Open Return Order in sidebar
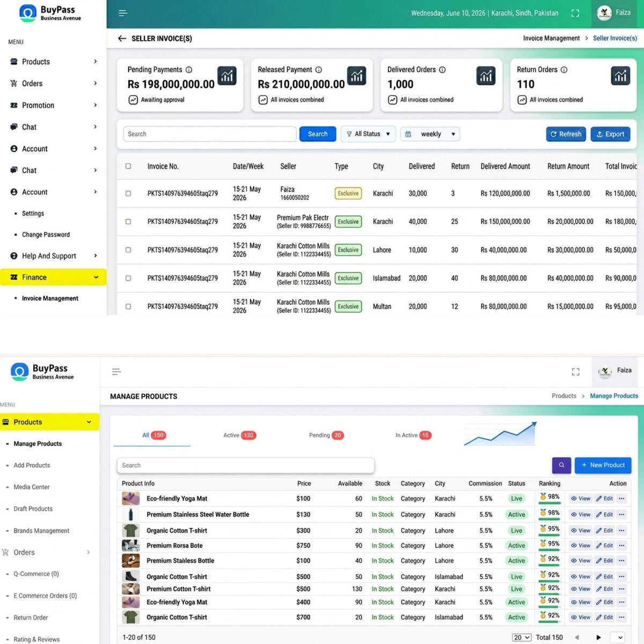Screen dimensions: 644x644 pos(31,618)
